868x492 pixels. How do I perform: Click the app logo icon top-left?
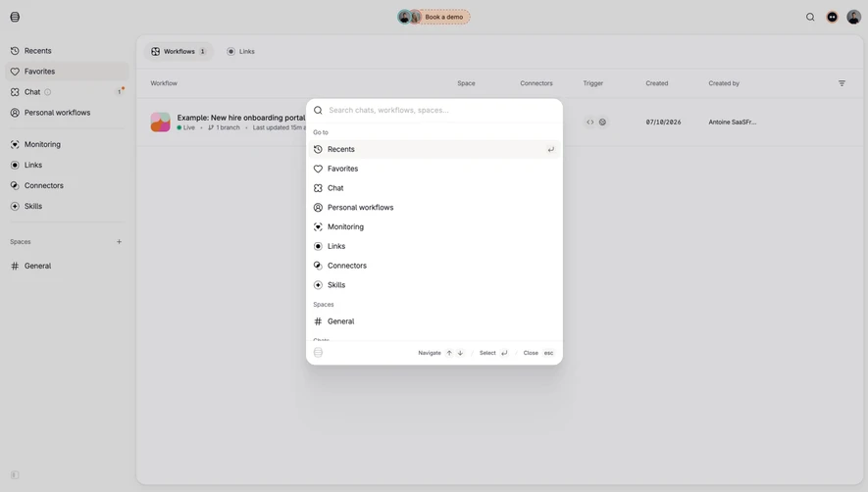pyautogui.click(x=15, y=18)
